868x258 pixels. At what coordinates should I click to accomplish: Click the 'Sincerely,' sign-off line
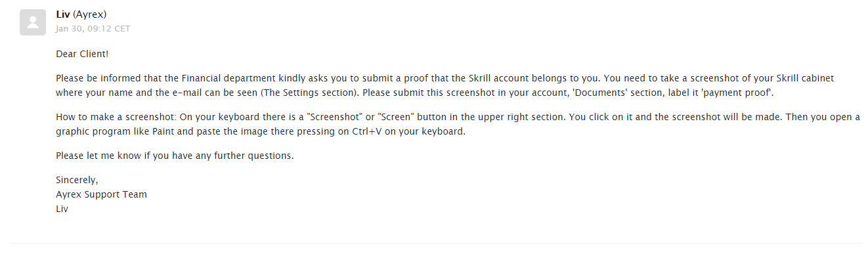coord(77,180)
